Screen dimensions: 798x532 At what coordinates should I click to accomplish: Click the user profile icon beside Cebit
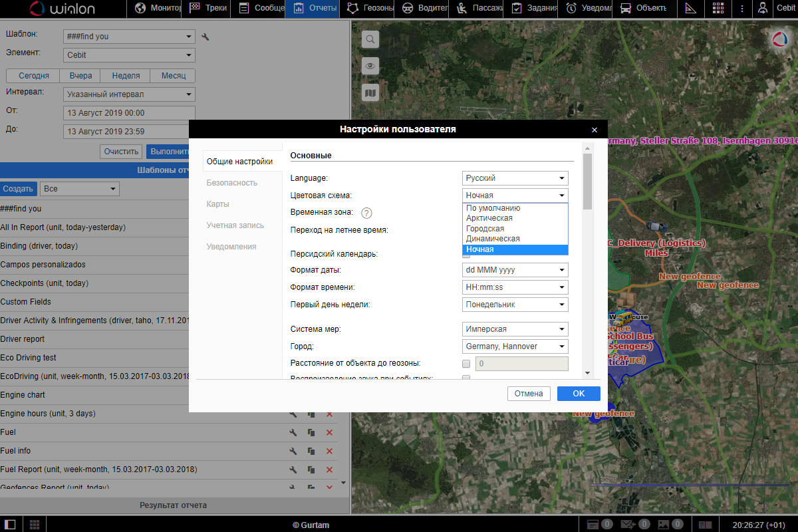tap(763, 9)
